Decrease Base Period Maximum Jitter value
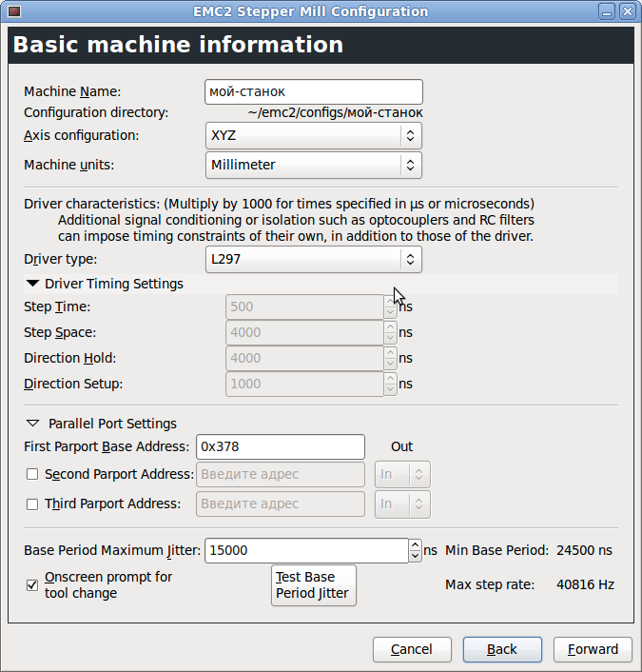642x672 pixels. click(415, 557)
